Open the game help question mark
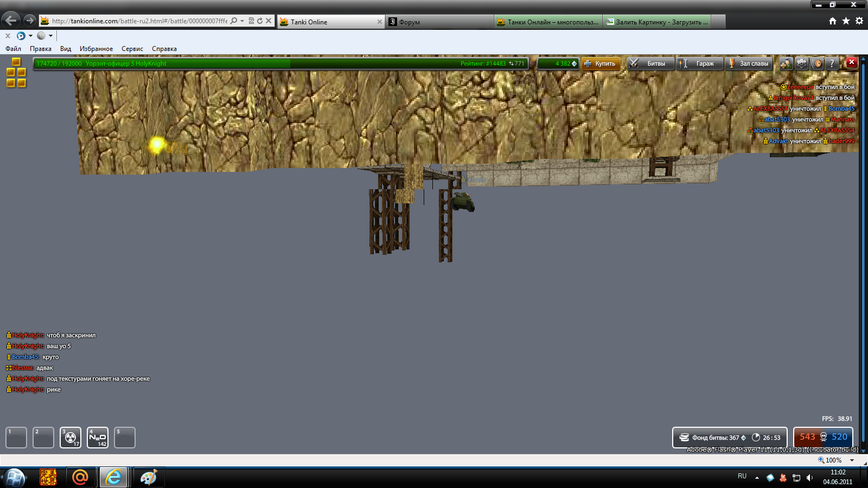Viewport: 868px width, 488px height. tap(832, 63)
